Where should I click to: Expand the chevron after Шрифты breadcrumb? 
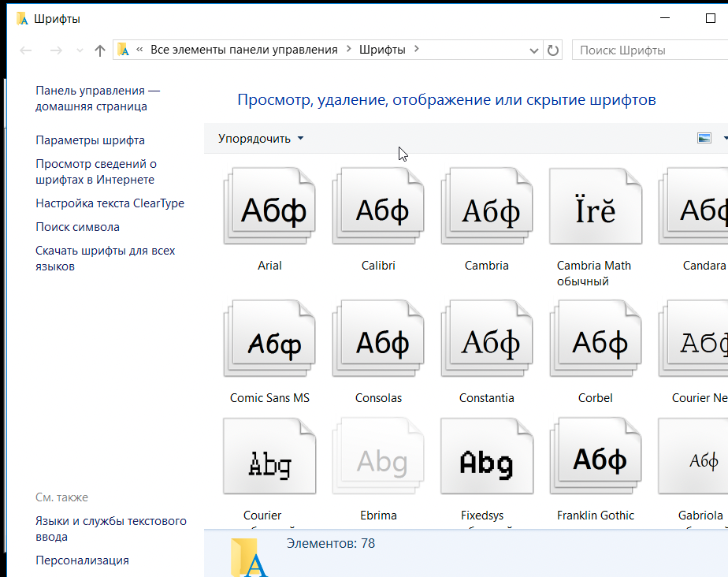pyautogui.click(x=417, y=50)
